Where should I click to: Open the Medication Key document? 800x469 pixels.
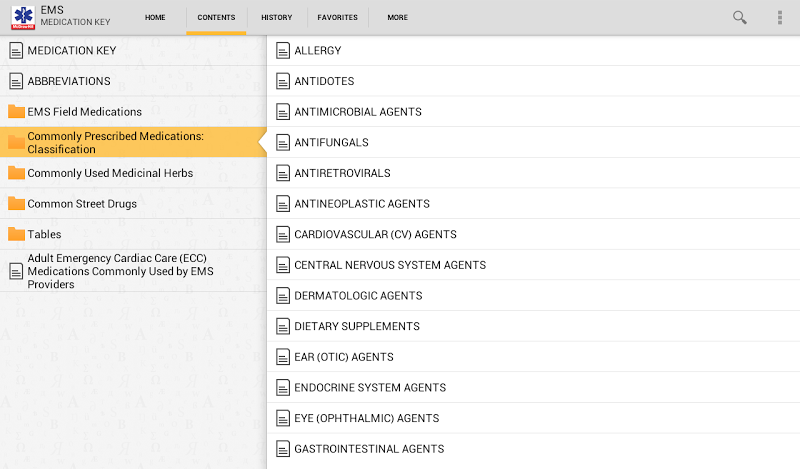click(x=71, y=50)
